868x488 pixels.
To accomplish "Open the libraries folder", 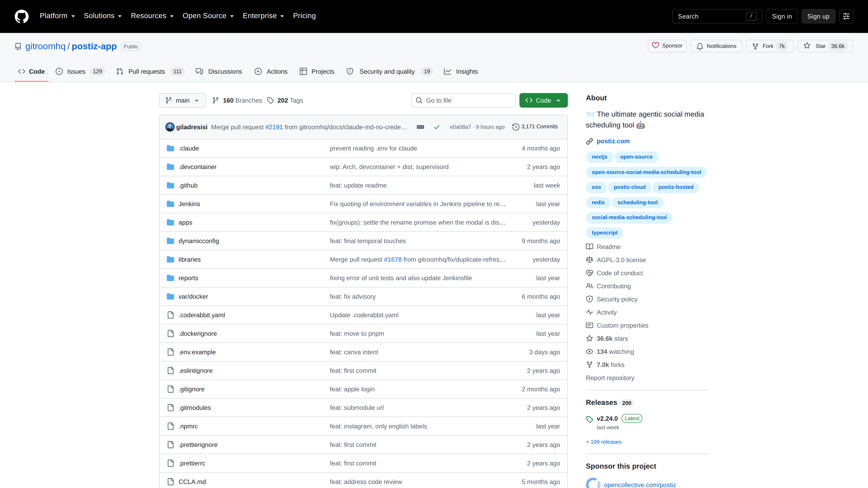I will tap(189, 259).
